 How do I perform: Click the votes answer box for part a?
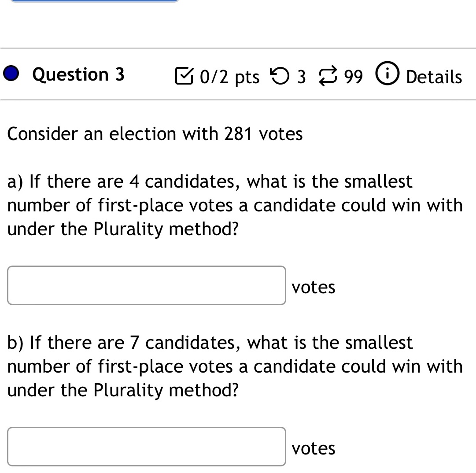coord(146,285)
